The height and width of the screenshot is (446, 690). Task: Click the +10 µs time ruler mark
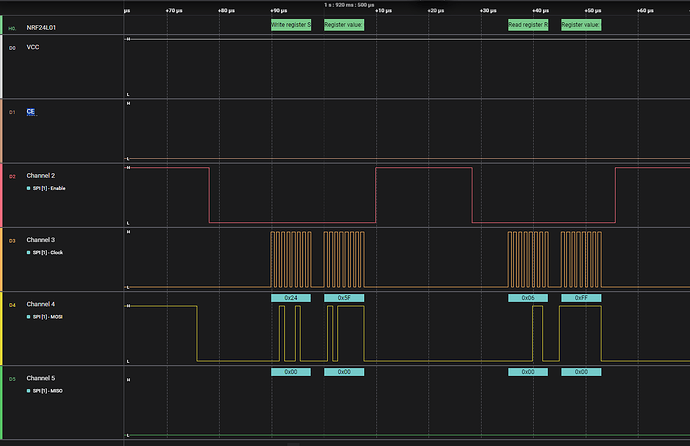383,11
